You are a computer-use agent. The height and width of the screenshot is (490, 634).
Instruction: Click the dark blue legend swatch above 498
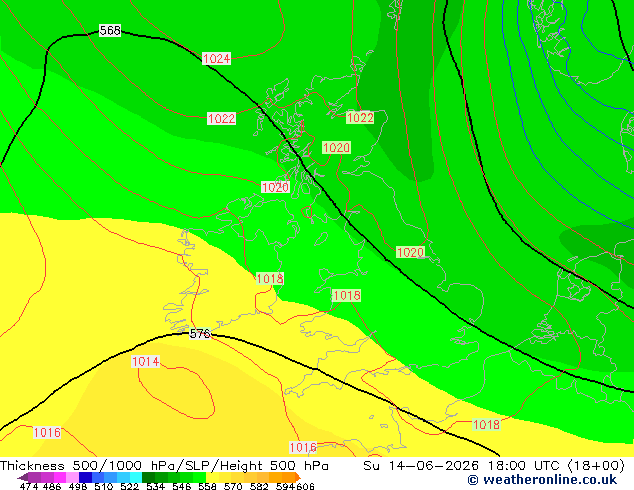85,477
